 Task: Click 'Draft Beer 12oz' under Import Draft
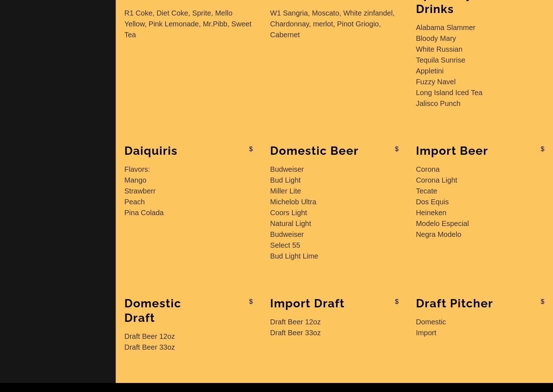pos(295,322)
